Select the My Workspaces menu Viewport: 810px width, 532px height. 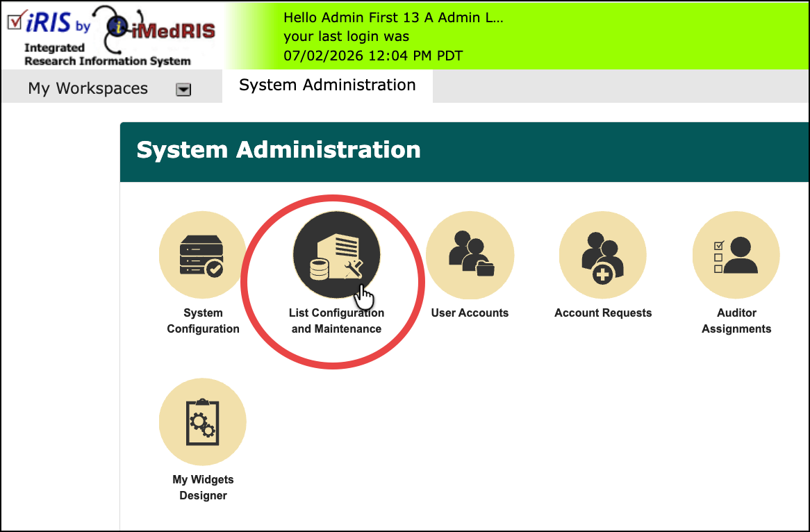[88, 88]
